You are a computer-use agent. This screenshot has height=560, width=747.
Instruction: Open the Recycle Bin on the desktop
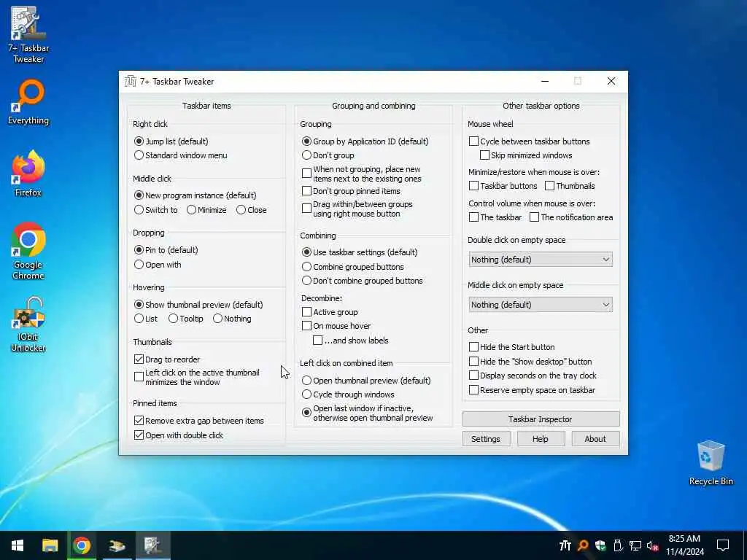711,463
